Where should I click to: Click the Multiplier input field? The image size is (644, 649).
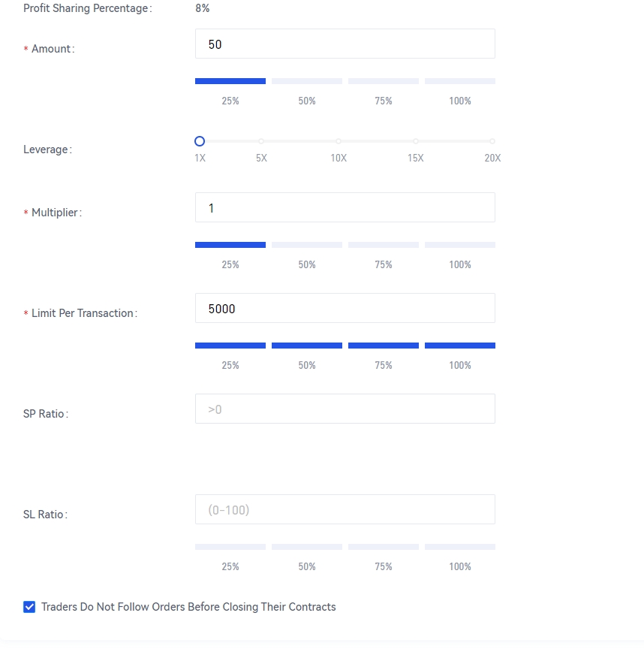(345, 208)
